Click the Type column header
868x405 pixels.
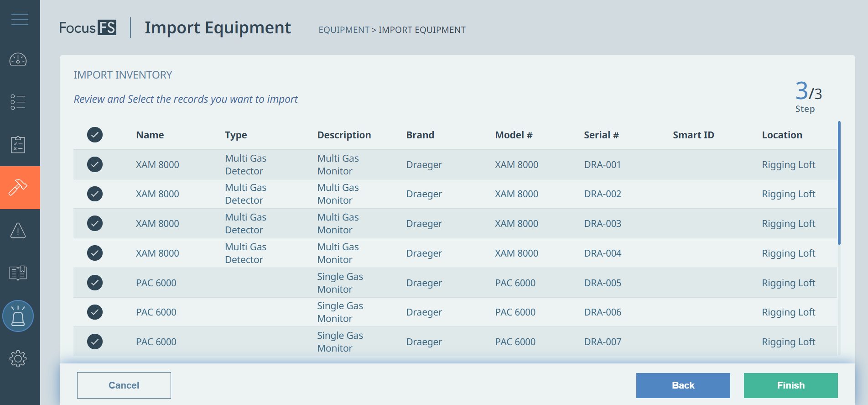[236, 135]
